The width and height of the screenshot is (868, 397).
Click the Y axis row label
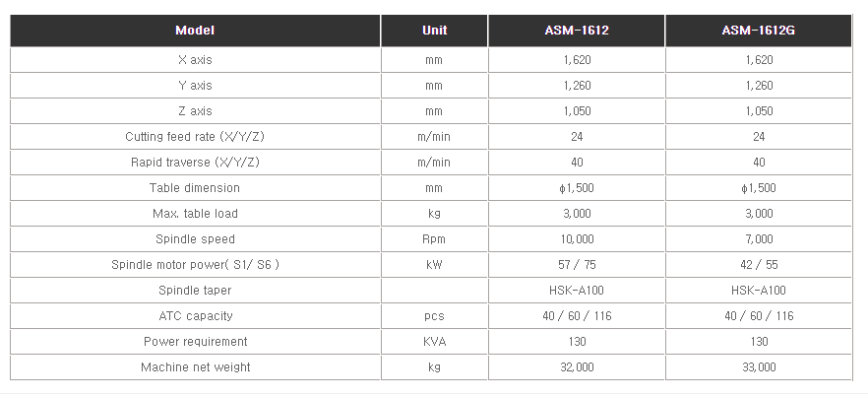[x=195, y=86]
